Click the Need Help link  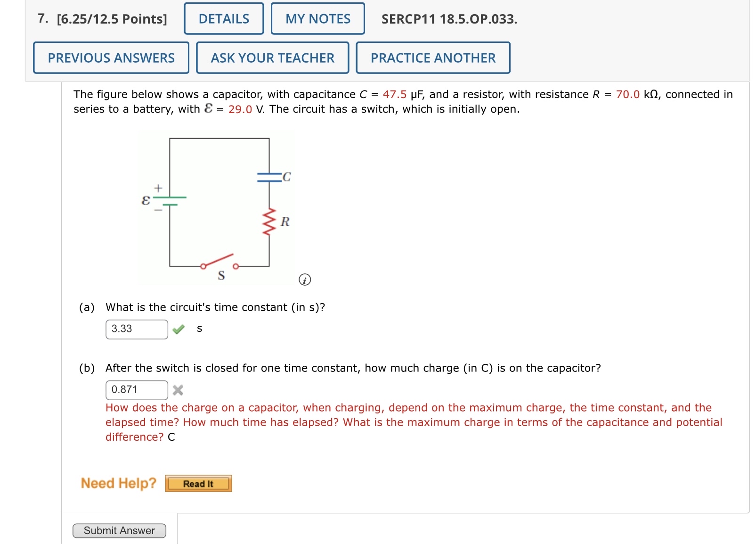point(118,483)
